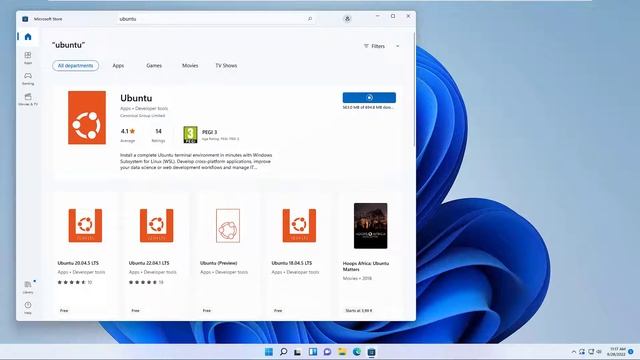640x360 pixels.
Task: Open the Filters button
Action: [x=374, y=46]
